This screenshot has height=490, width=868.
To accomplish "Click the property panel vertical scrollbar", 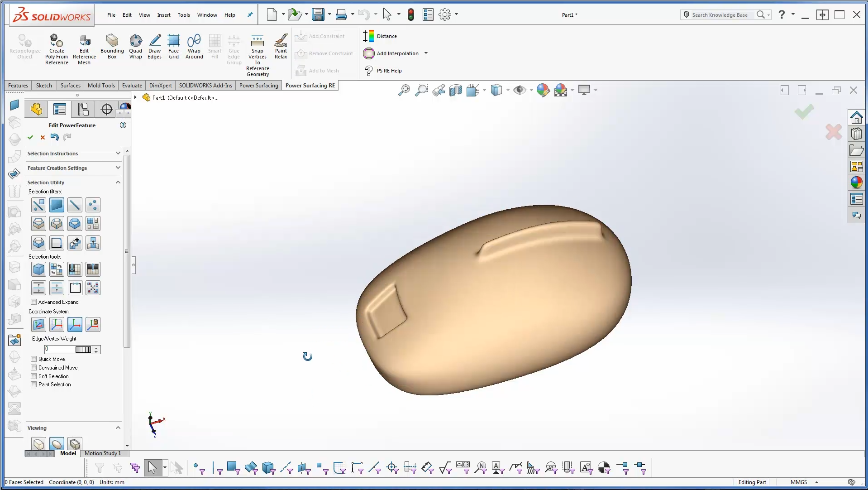I will [x=127, y=251].
